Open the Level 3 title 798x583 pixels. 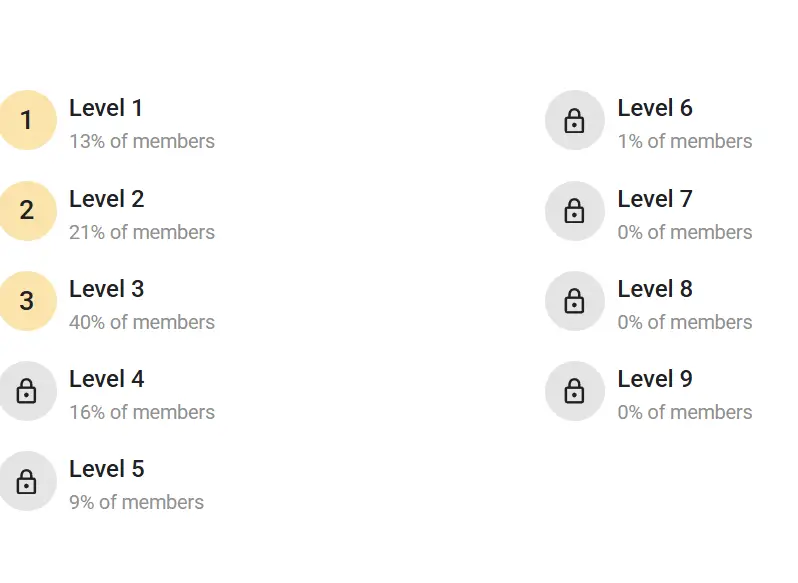click(106, 289)
